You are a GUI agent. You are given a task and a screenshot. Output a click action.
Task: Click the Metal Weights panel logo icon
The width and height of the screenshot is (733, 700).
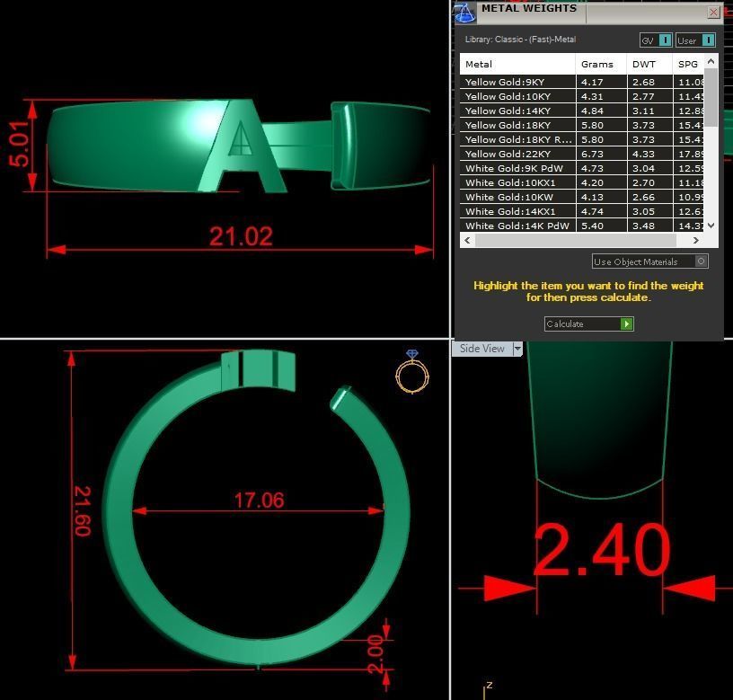464,13
